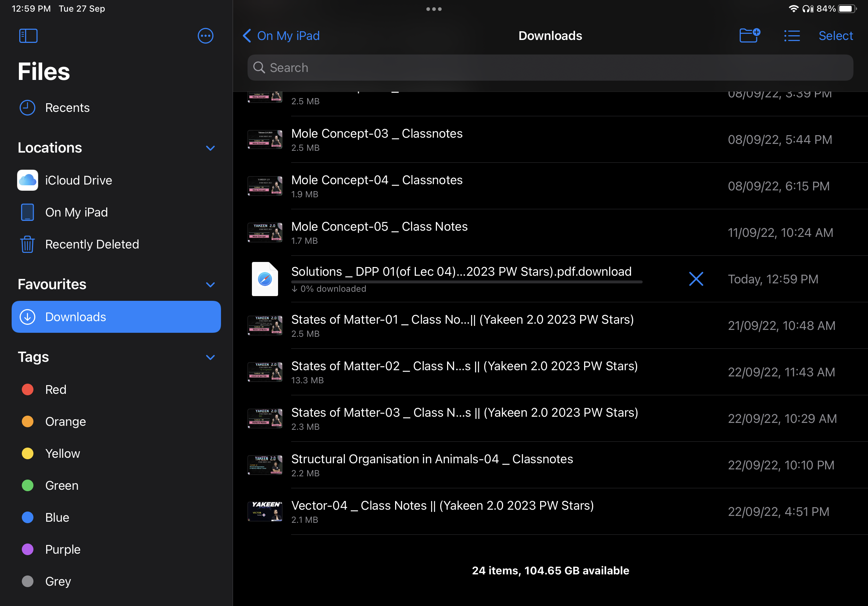Tap the Select button
Image resolution: width=868 pixels, height=606 pixels.
(x=835, y=36)
